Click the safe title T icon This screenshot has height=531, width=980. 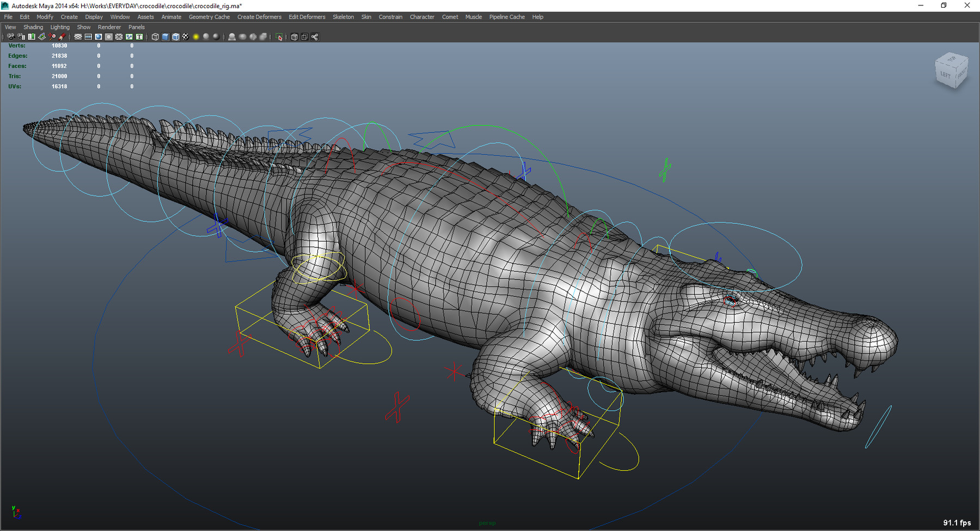[139, 37]
